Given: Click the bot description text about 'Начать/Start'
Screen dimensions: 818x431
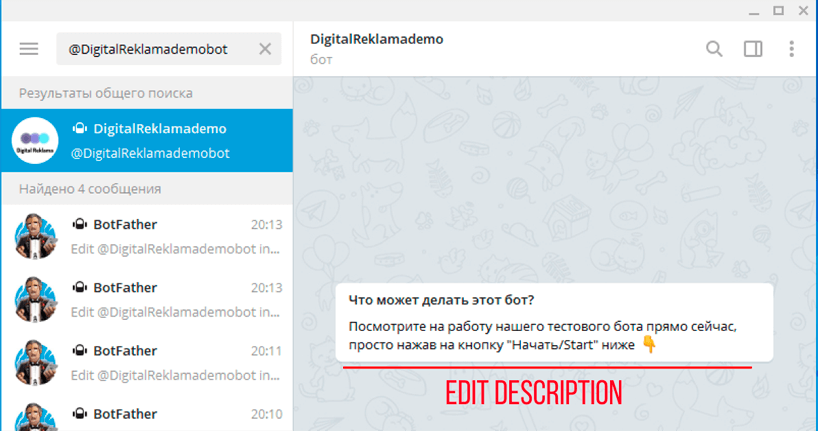Looking at the screenshot, I should [x=543, y=336].
